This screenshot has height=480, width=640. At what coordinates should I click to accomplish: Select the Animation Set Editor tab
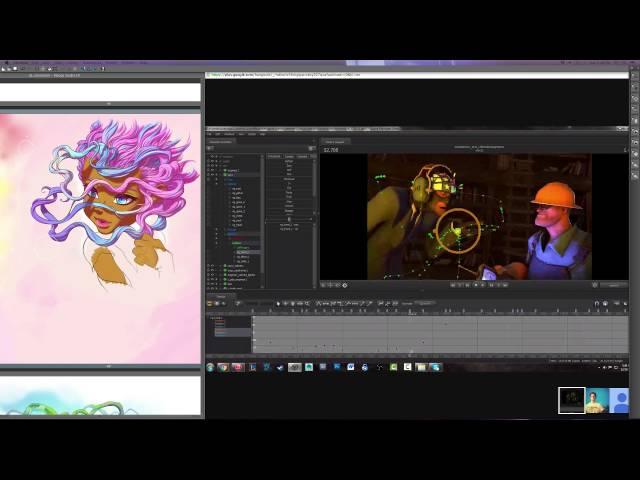coord(221,142)
